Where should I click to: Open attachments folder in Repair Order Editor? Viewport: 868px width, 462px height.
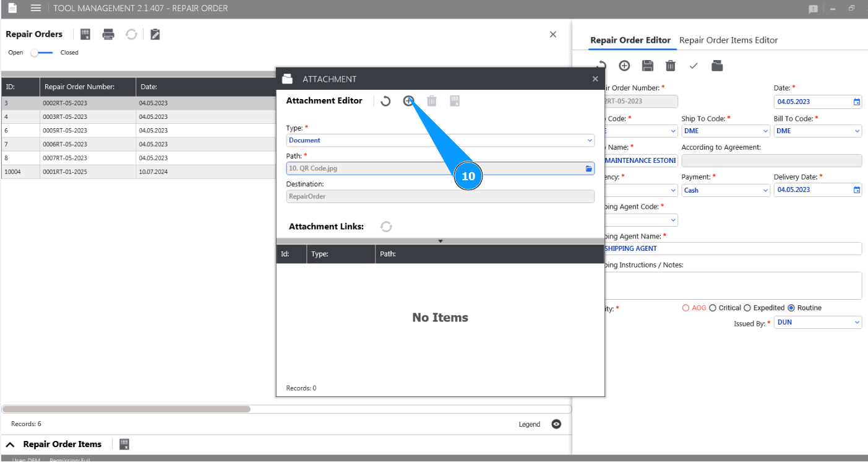pos(716,66)
